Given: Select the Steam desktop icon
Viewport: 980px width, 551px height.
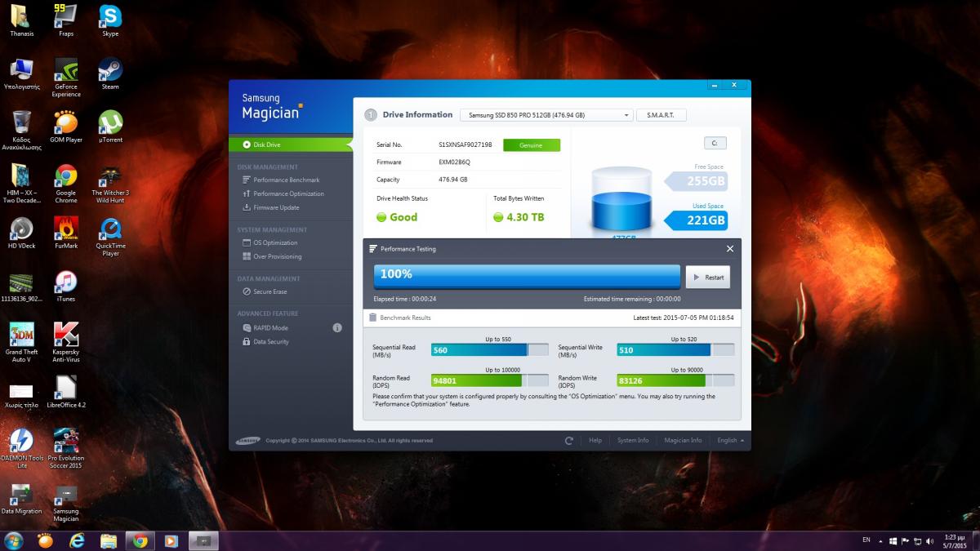Looking at the screenshot, I should [x=110, y=73].
